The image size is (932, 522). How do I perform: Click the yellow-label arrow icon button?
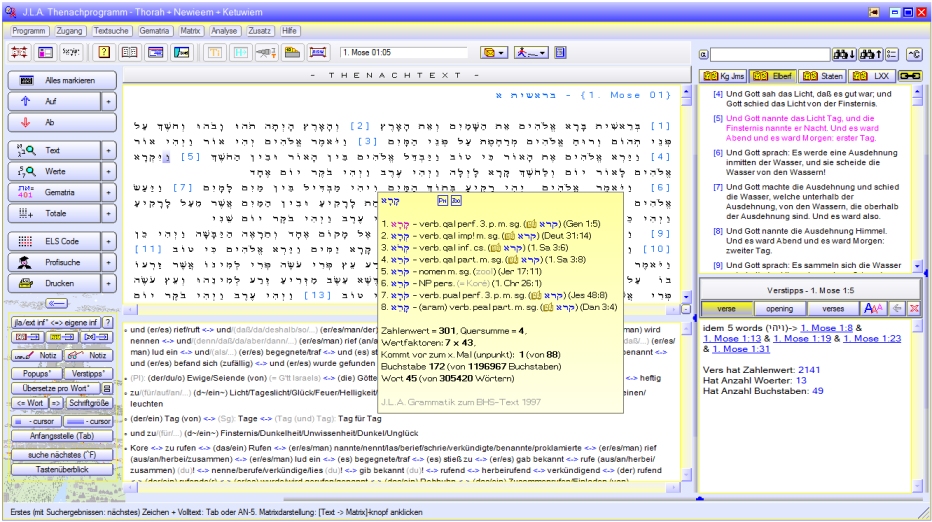click(x=62, y=337)
